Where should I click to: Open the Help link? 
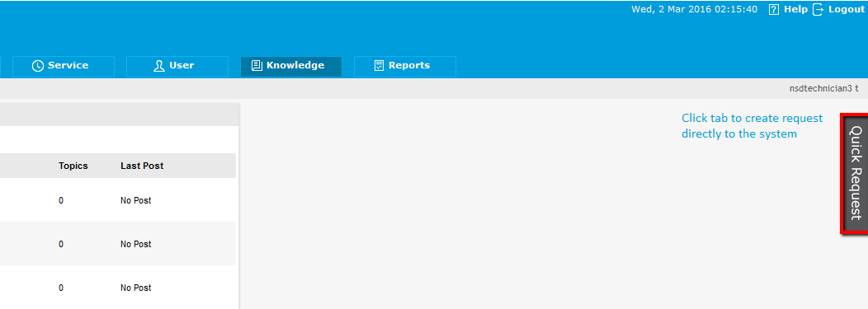(795, 9)
